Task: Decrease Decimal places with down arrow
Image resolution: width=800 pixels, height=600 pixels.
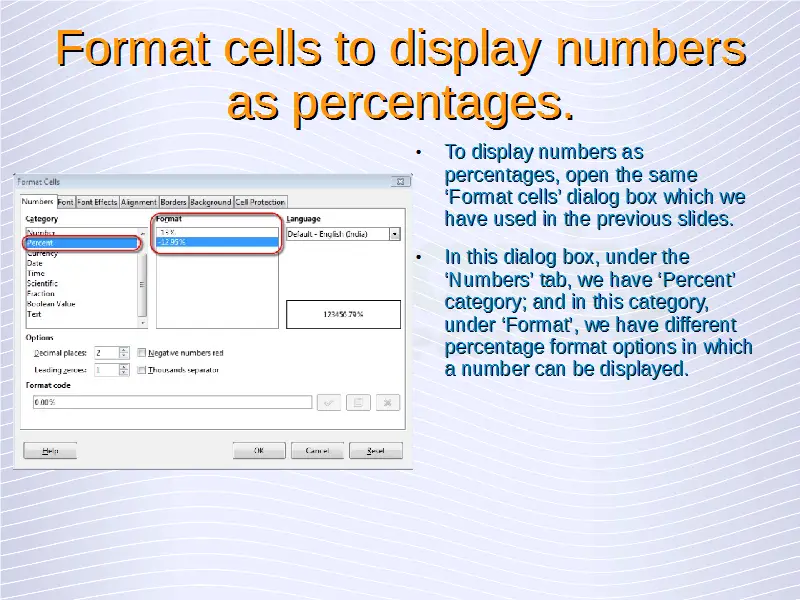Action: [x=124, y=356]
